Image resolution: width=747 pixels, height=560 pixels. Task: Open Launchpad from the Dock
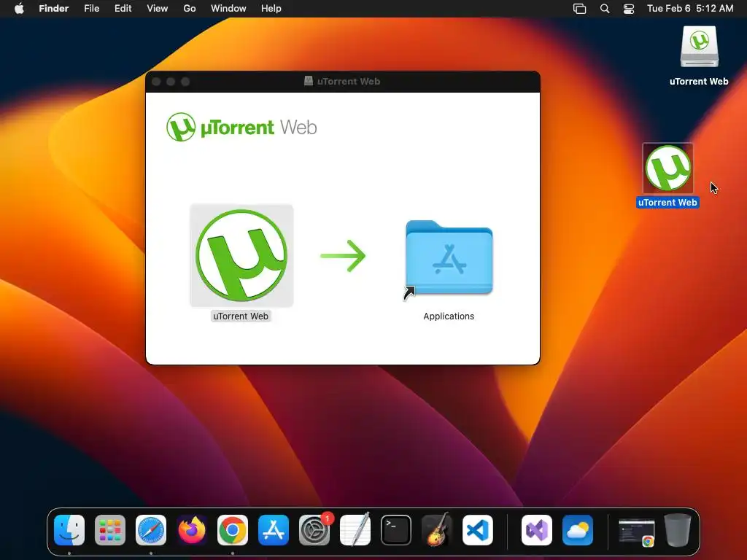(110, 530)
